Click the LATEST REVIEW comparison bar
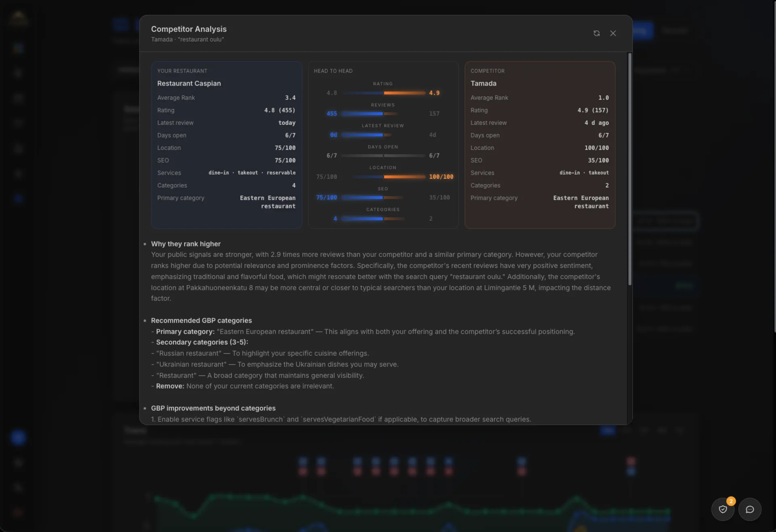Screen dimensions: 776x532 (x=383, y=135)
